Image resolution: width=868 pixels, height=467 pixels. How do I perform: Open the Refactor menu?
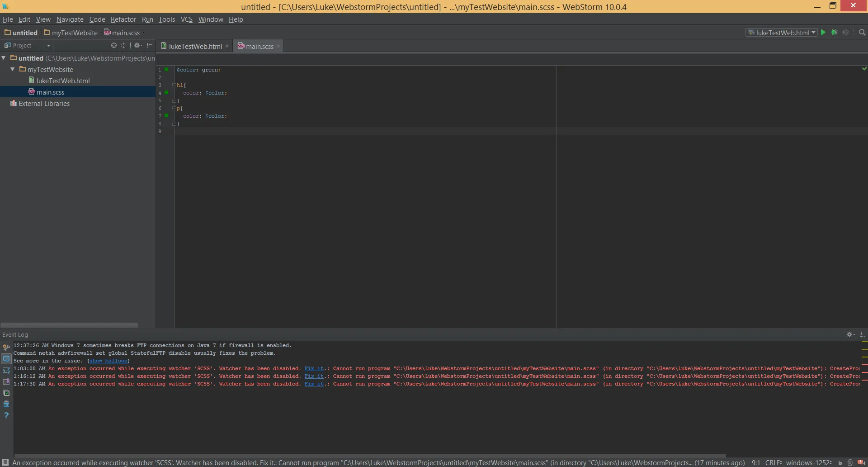[x=123, y=19]
